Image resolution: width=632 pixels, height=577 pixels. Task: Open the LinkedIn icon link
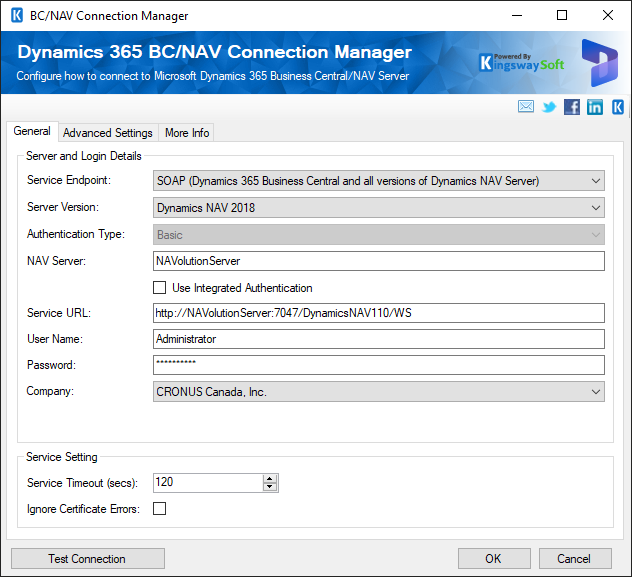click(x=595, y=107)
